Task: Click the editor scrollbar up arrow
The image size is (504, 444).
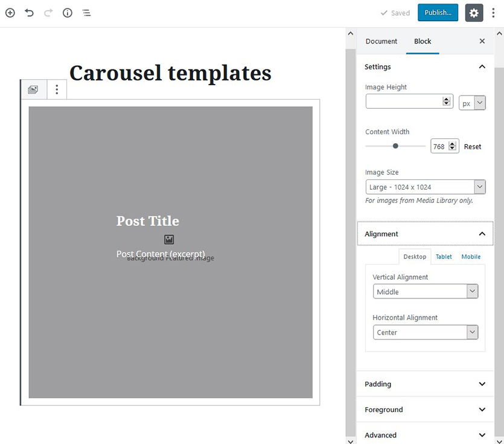Action: tap(351, 33)
